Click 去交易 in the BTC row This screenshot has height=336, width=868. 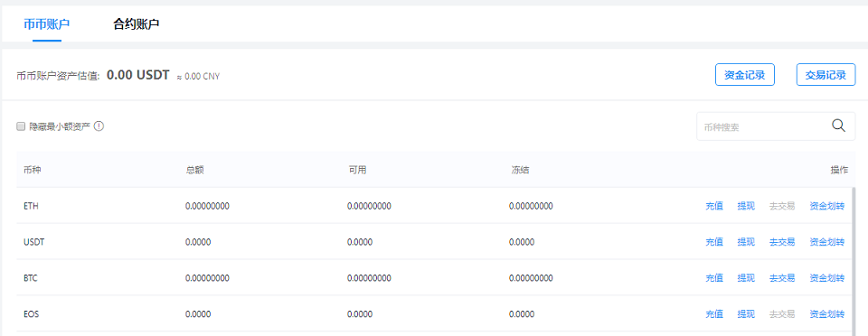781,278
